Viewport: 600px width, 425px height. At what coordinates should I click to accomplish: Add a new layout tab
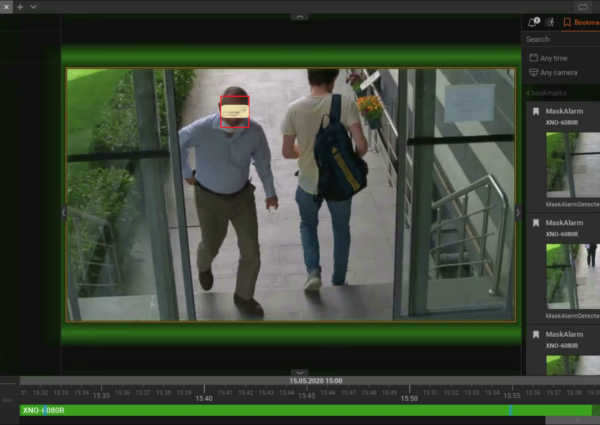[20, 7]
